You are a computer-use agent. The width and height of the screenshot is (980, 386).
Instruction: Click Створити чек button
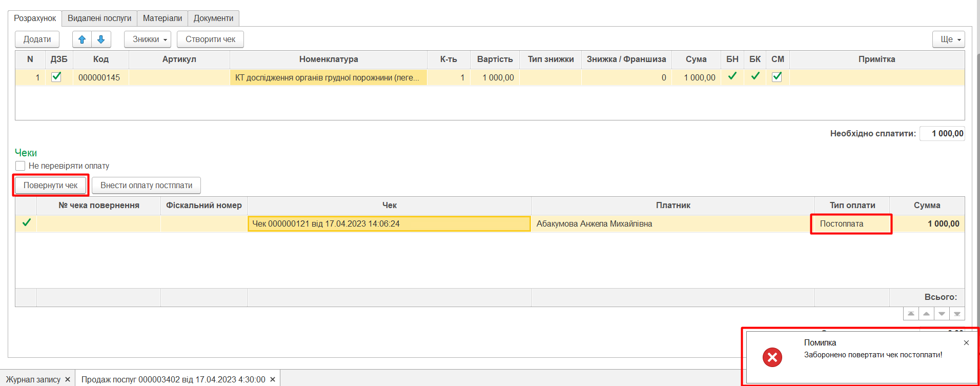pyautogui.click(x=210, y=39)
